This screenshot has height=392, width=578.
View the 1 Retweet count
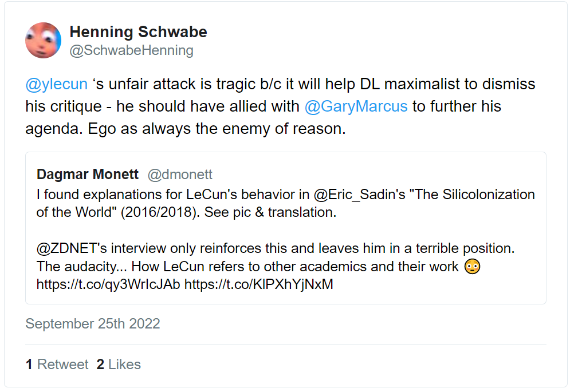tap(57, 365)
